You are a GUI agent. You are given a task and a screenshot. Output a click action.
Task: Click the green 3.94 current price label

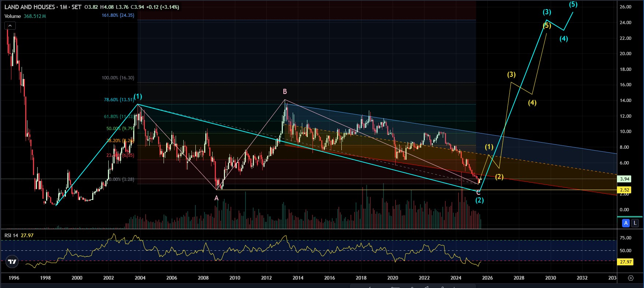(625, 179)
